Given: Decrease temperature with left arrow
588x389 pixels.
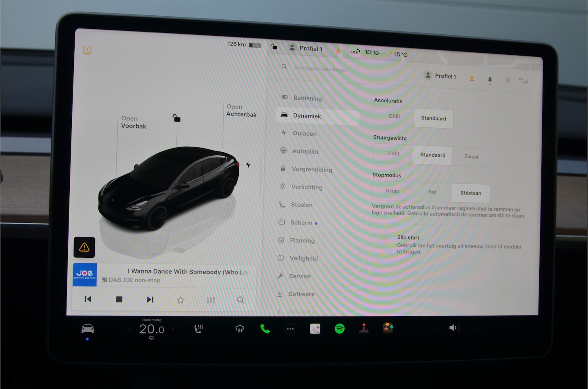Looking at the screenshot, I should (131, 329).
